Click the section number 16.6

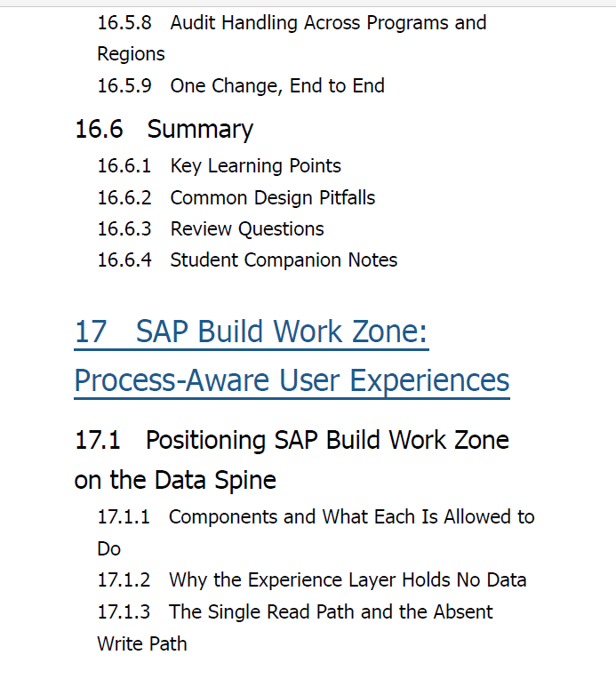100,129
